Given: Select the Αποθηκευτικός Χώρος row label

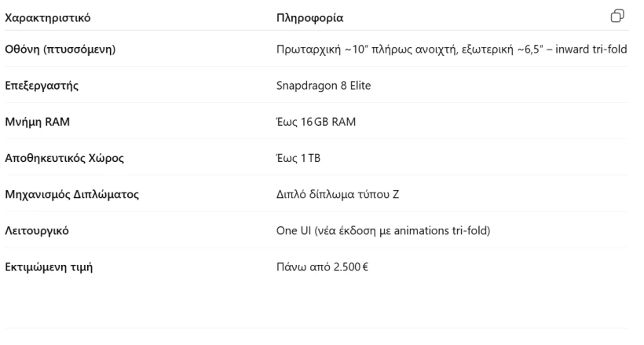Looking at the screenshot, I should pos(64,158).
